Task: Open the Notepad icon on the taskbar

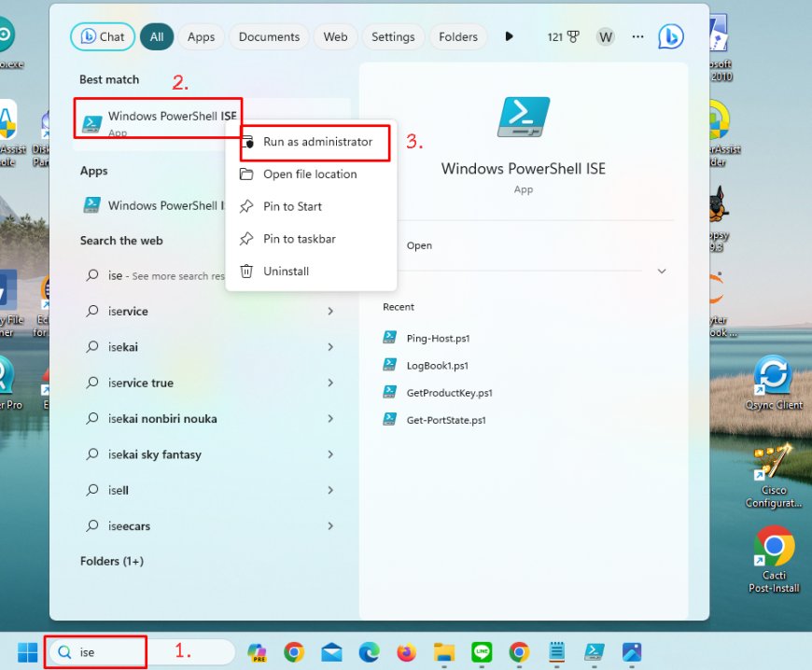Action: [x=556, y=652]
